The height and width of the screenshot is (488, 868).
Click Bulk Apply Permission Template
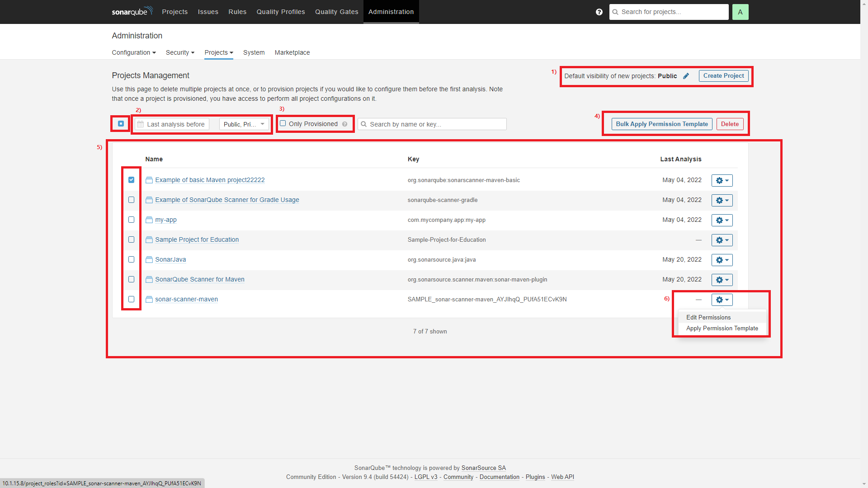click(x=662, y=124)
